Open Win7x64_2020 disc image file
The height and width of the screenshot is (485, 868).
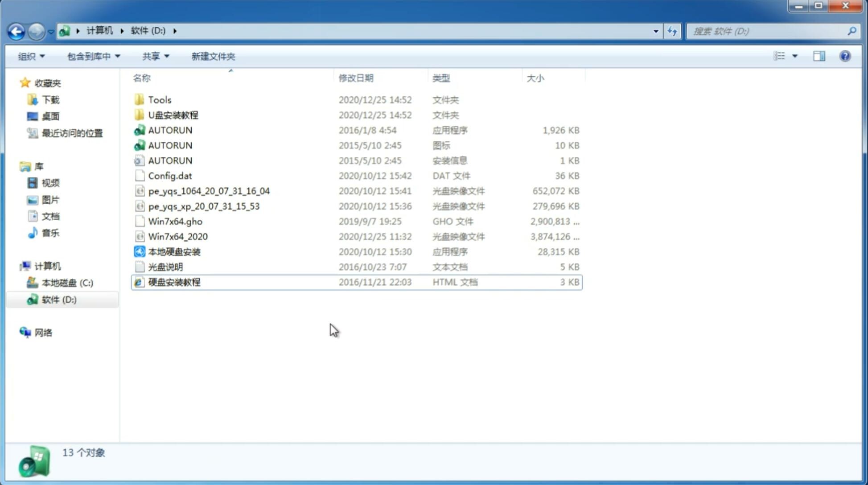(x=177, y=236)
